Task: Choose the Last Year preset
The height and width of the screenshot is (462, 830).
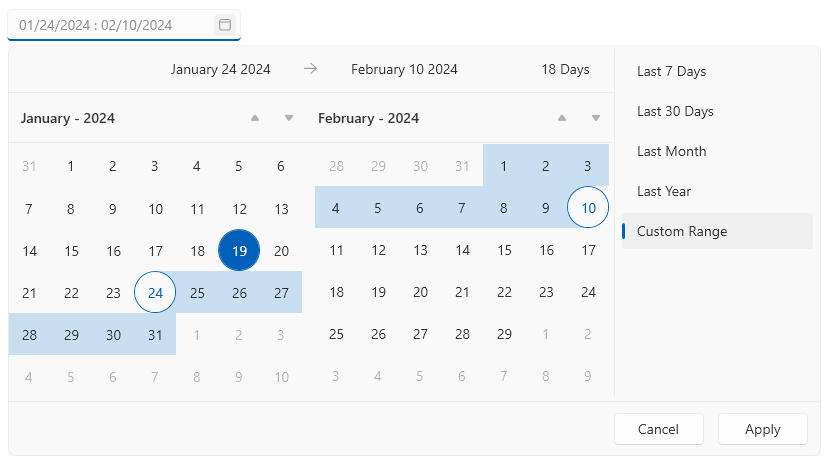Action: point(664,191)
